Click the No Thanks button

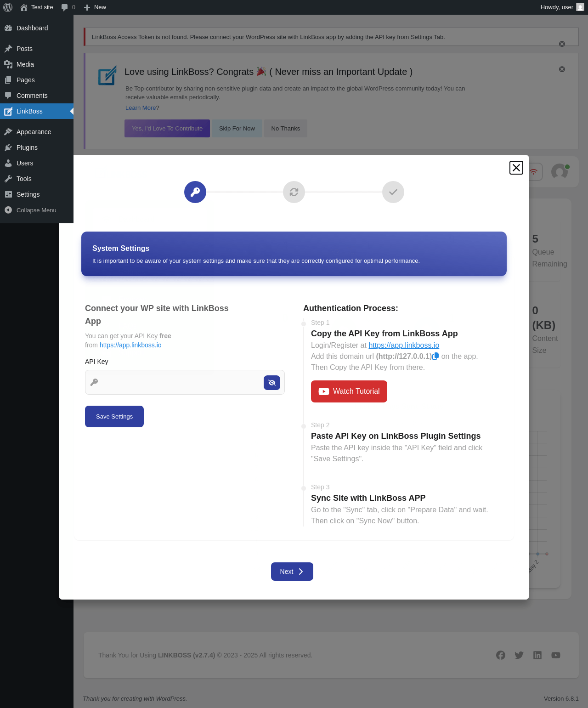tap(286, 129)
